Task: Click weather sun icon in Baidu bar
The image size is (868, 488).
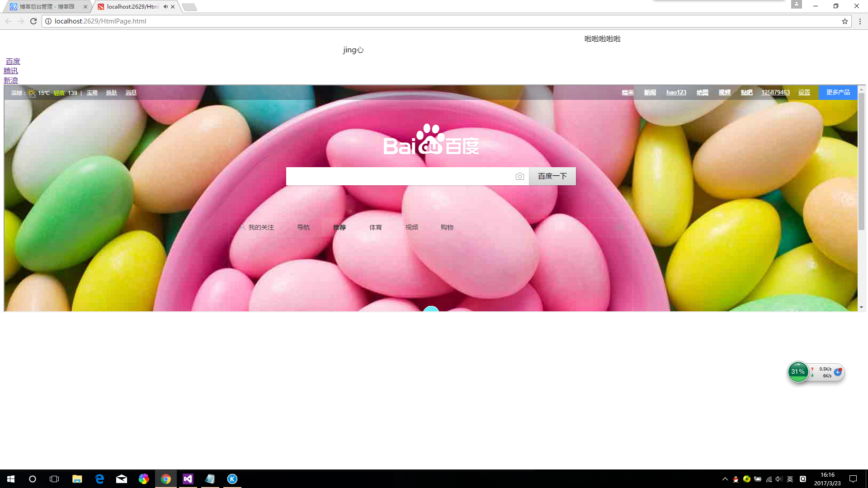Action: (32, 93)
